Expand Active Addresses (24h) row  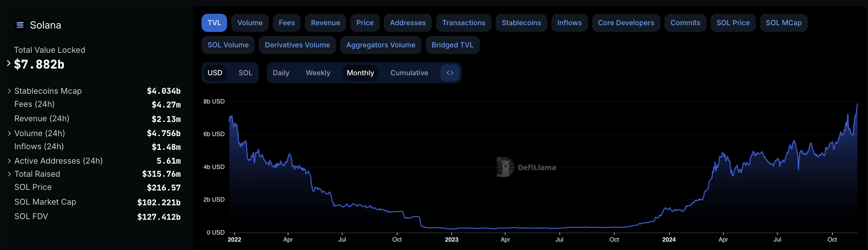tap(9, 161)
